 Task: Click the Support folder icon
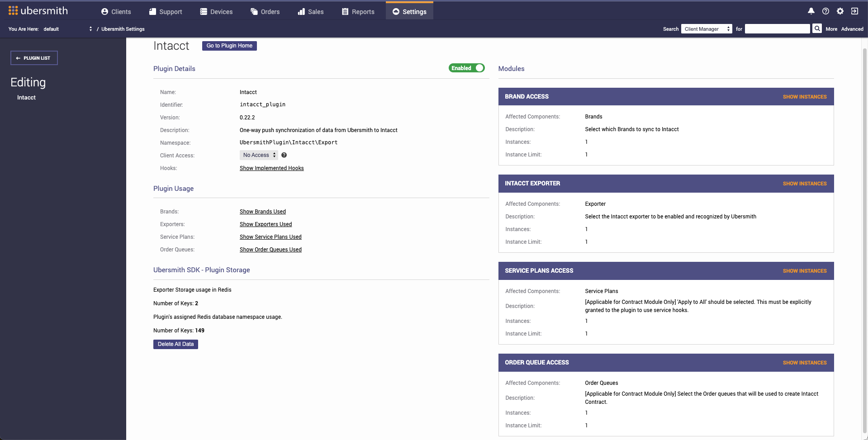pyautogui.click(x=152, y=12)
